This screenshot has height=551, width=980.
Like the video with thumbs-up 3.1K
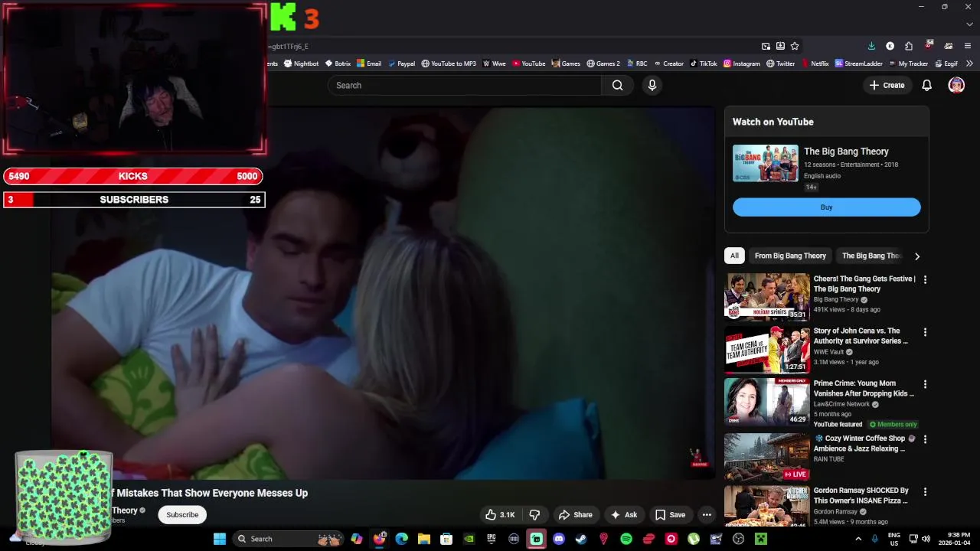pyautogui.click(x=499, y=515)
